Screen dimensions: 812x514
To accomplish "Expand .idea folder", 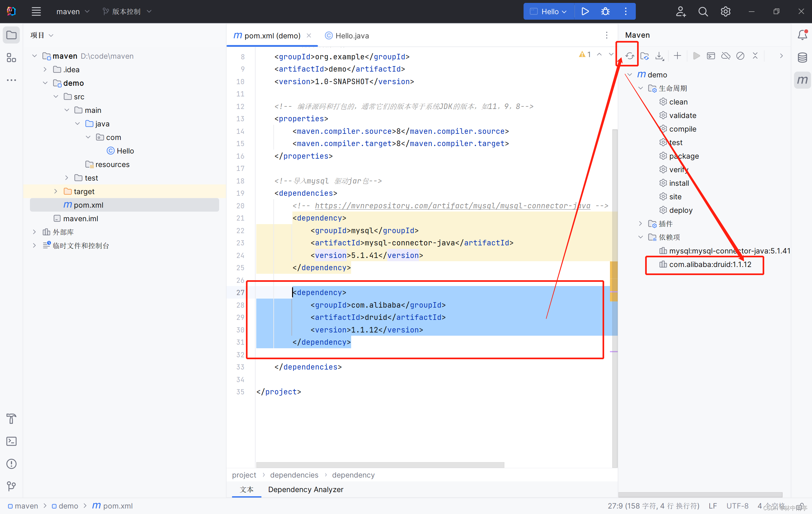I will [x=45, y=69].
